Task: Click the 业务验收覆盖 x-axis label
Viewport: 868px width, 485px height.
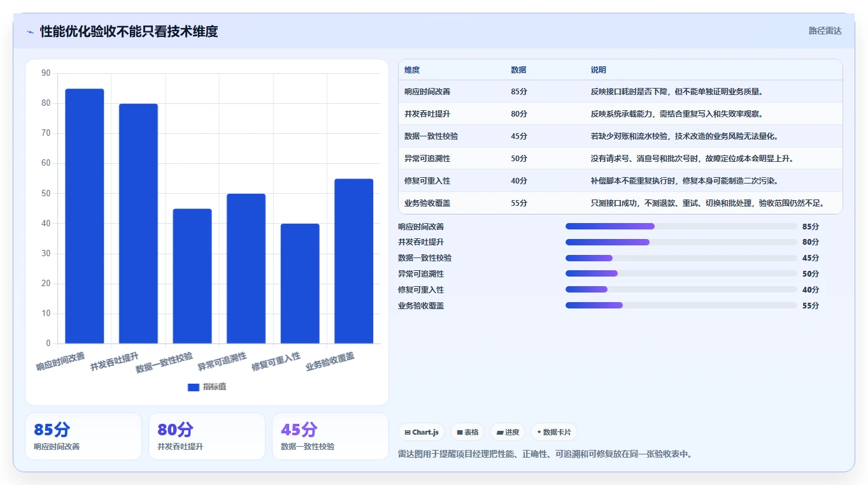Action: coord(330,361)
